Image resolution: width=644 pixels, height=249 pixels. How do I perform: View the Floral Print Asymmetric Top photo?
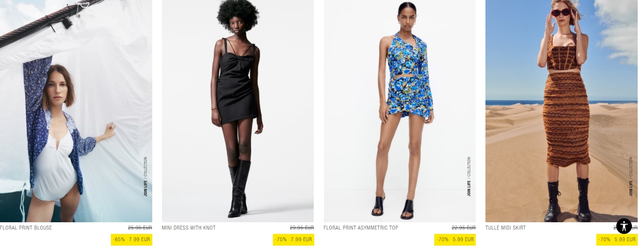(x=400, y=111)
